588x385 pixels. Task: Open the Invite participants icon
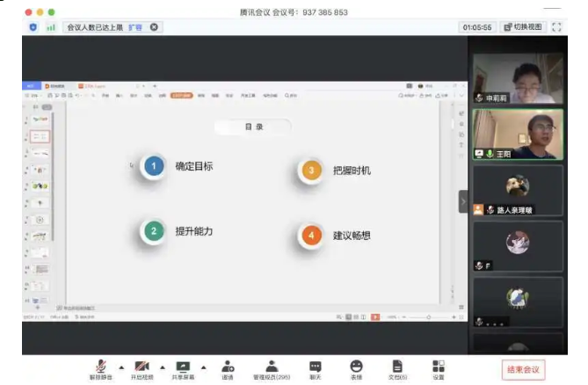(228, 365)
